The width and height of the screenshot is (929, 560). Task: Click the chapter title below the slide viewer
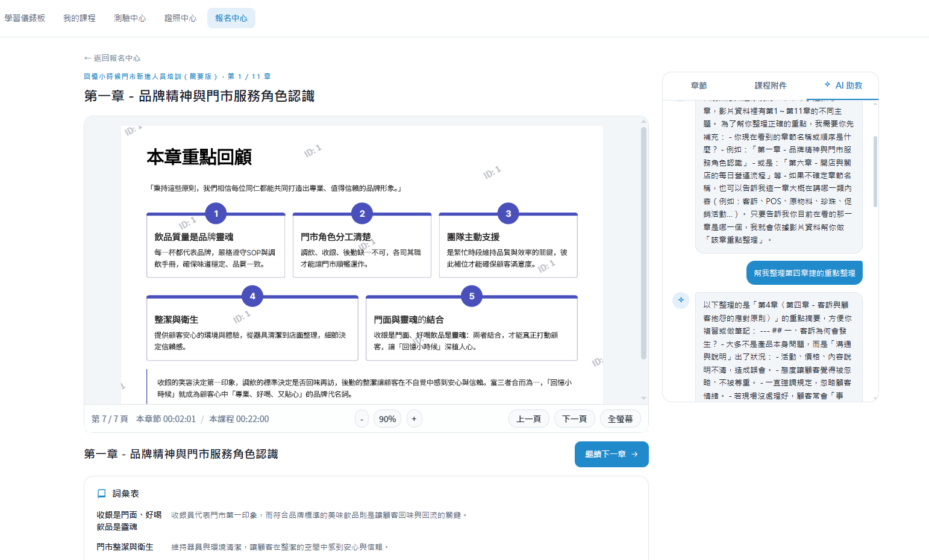tap(181, 454)
